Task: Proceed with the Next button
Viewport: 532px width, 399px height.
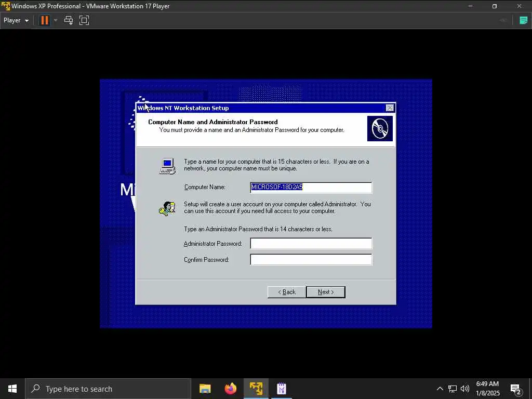Action: 326,292
